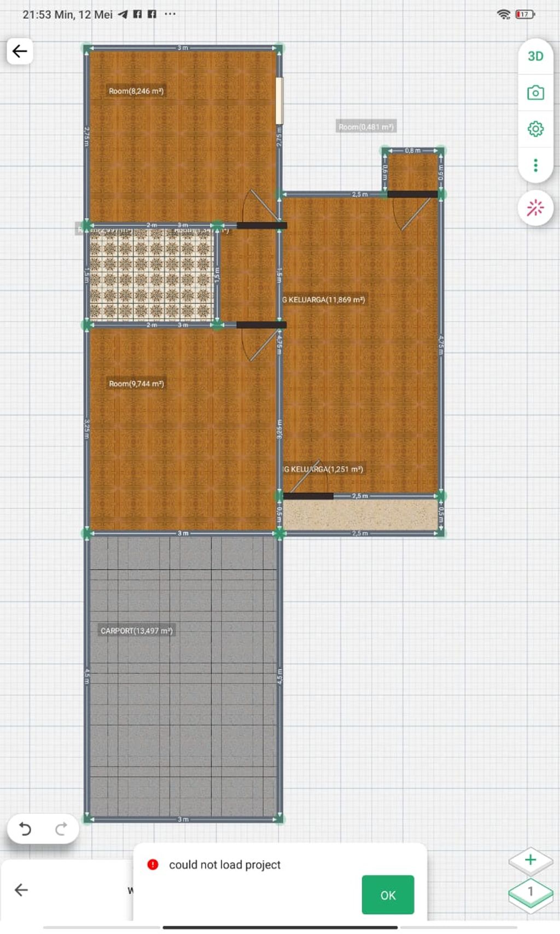The image size is (560, 934).
Task: Tap the Room 0,481 m² label
Action: tap(366, 127)
